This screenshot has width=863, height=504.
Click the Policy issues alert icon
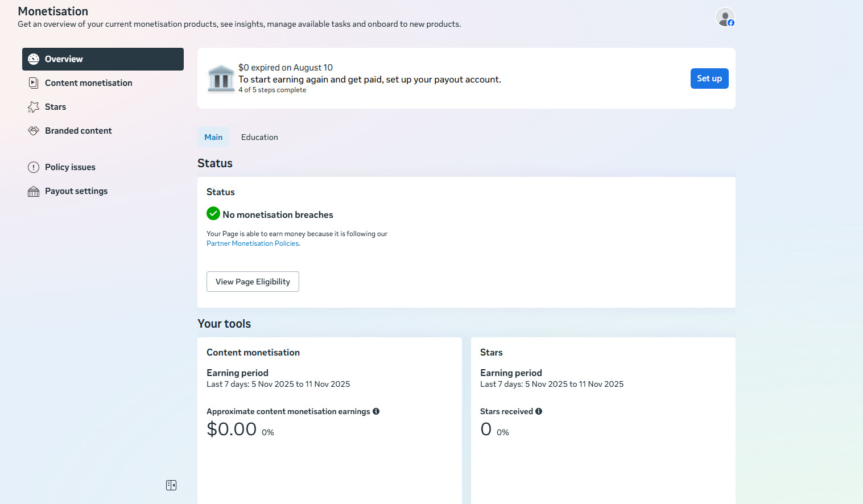pyautogui.click(x=34, y=167)
